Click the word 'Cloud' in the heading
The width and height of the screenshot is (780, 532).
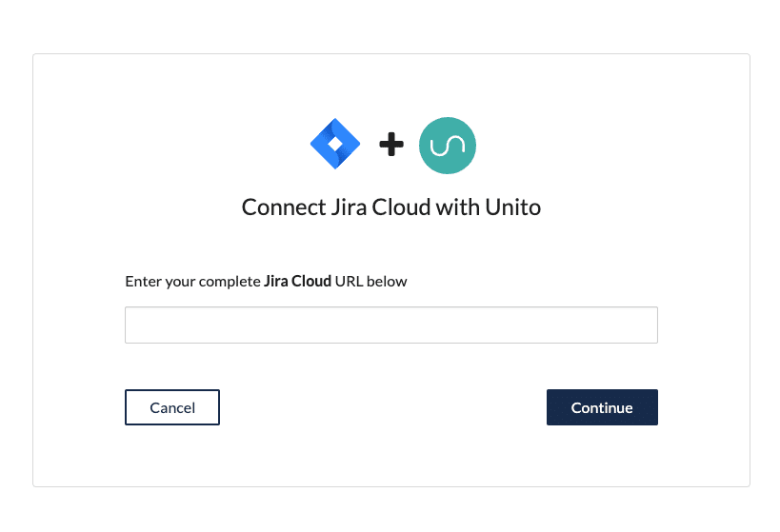[401, 207]
